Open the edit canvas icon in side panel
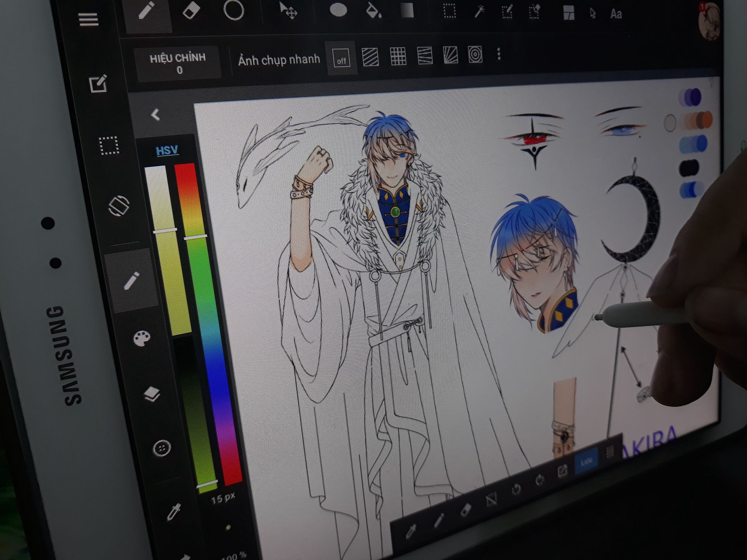 tap(98, 84)
